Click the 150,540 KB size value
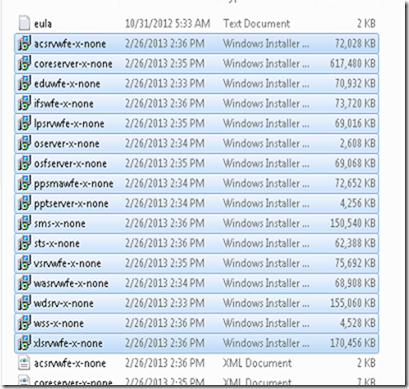The width and height of the screenshot is (409, 389). (353, 223)
